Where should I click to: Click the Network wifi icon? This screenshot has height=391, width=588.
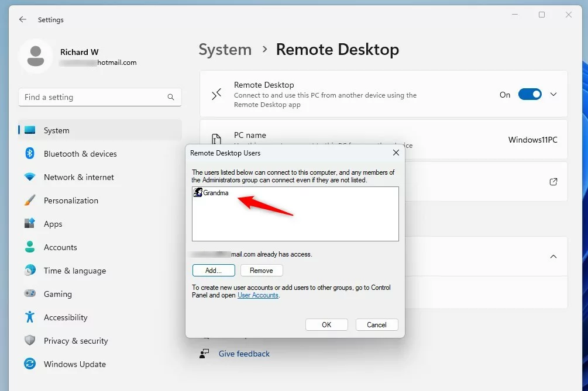pyautogui.click(x=30, y=177)
